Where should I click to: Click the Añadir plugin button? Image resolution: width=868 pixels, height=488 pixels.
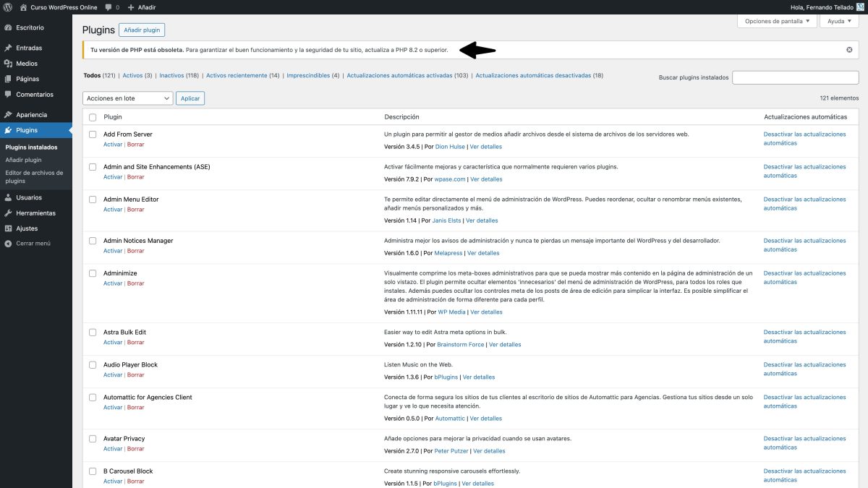tap(142, 30)
